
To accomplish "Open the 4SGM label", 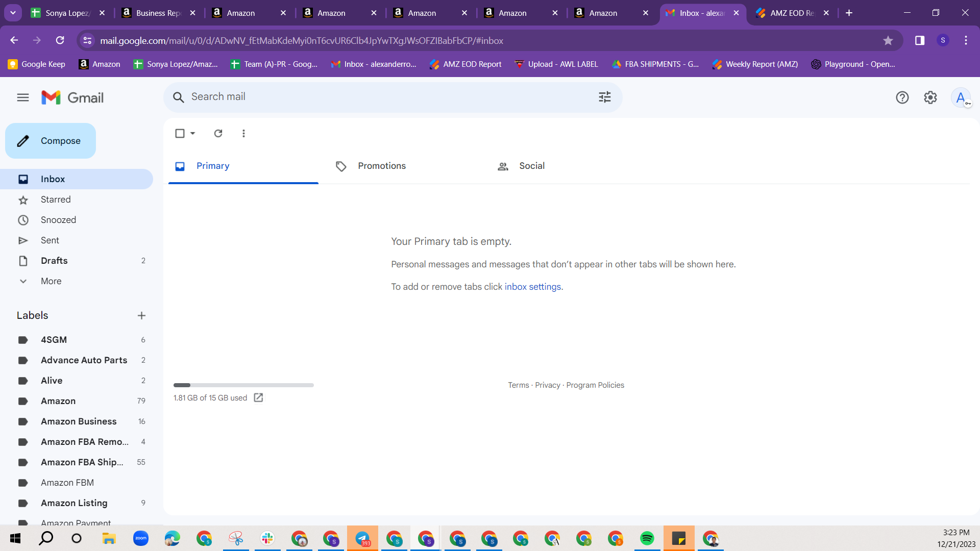I will click(x=77, y=340).
